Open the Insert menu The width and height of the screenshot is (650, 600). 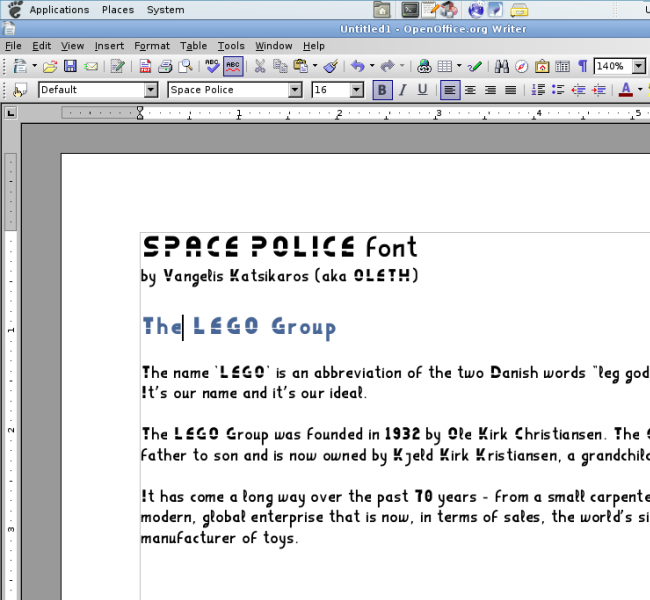(x=109, y=46)
